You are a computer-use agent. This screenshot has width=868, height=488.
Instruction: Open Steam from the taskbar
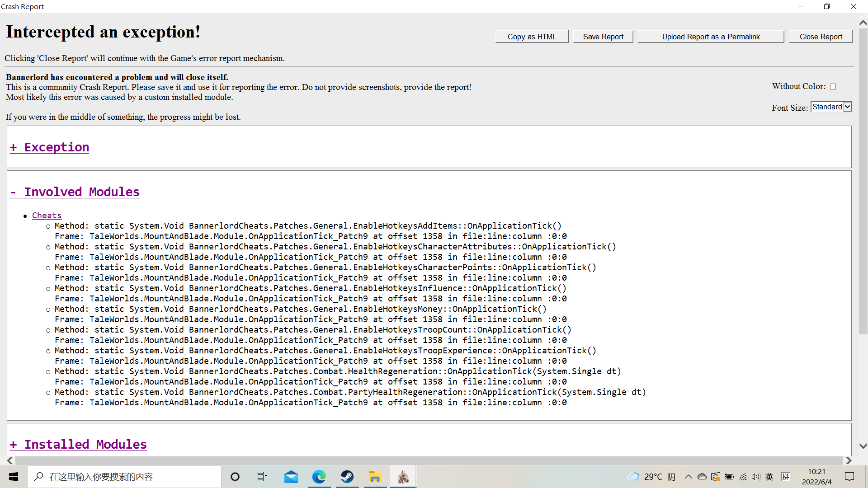[x=347, y=477]
